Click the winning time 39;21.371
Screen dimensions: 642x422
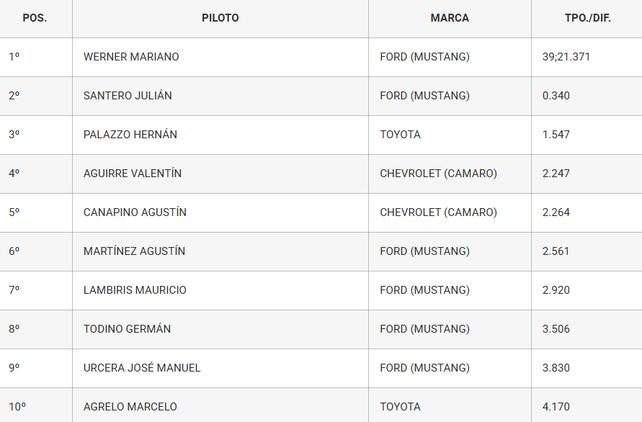[x=566, y=57]
